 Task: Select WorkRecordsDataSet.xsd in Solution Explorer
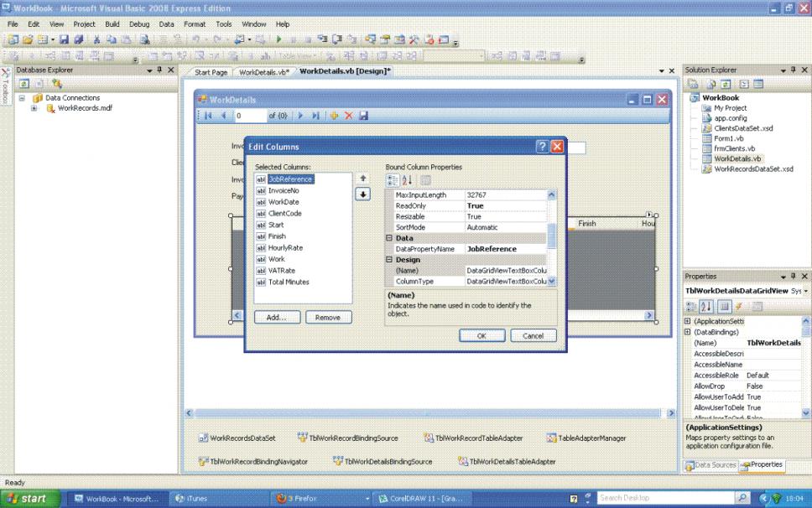[x=753, y=169]
